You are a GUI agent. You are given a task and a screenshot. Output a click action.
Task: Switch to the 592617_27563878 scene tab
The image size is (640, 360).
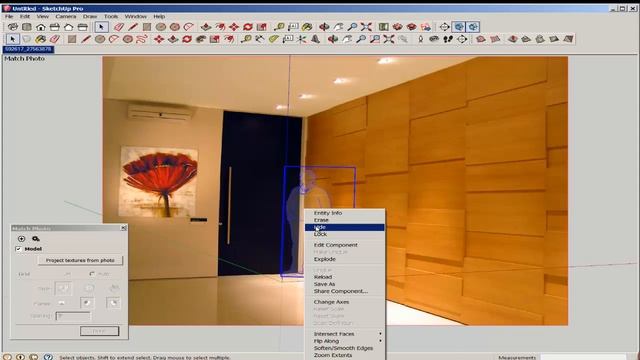pyautogui.click(x=29, y=49)
